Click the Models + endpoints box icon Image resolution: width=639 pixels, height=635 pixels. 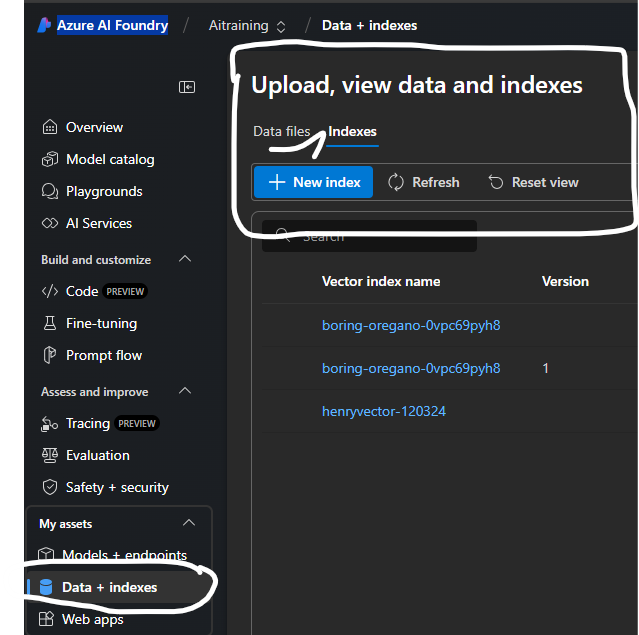[46, 554]
